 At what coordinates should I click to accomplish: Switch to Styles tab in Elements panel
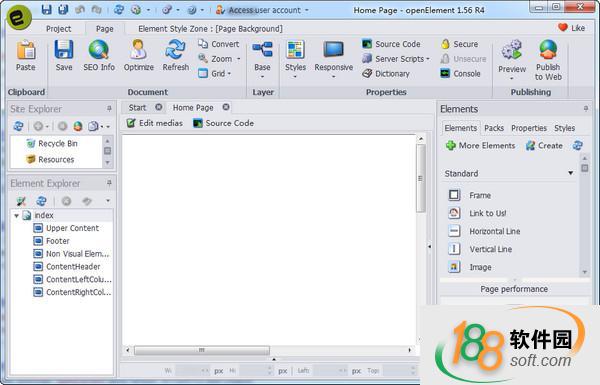click(564, 128)
